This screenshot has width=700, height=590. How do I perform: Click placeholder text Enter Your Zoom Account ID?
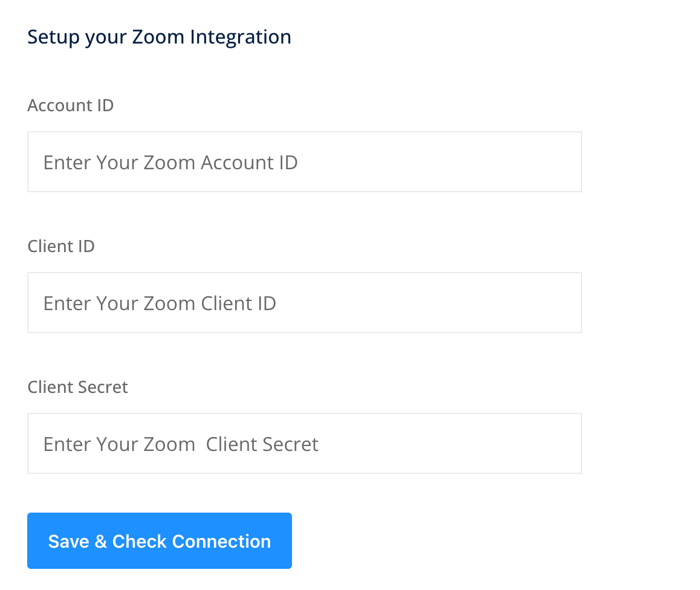(x=170, y=163)
